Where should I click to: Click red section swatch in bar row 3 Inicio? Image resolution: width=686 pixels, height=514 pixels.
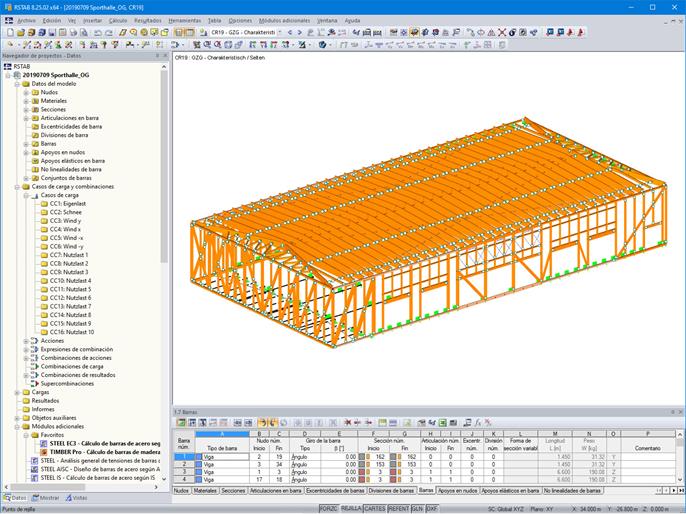(362, 472)
